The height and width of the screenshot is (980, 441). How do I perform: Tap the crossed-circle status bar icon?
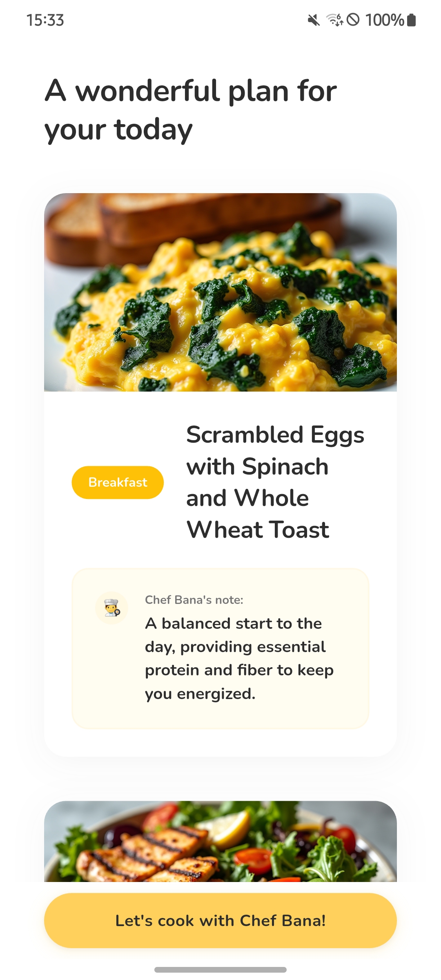click(353, 20)
